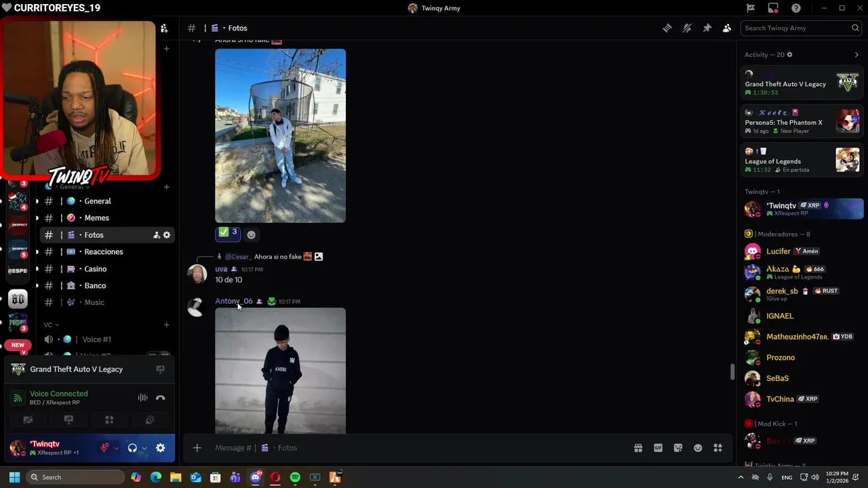Toggle noise suppression waveform icon

coord(142,398)
